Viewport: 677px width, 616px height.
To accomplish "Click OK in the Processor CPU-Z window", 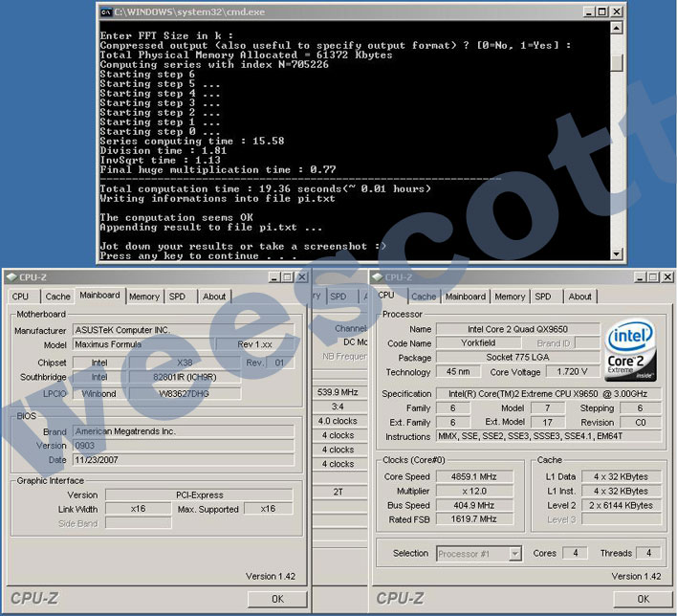I will pos(644,599).
